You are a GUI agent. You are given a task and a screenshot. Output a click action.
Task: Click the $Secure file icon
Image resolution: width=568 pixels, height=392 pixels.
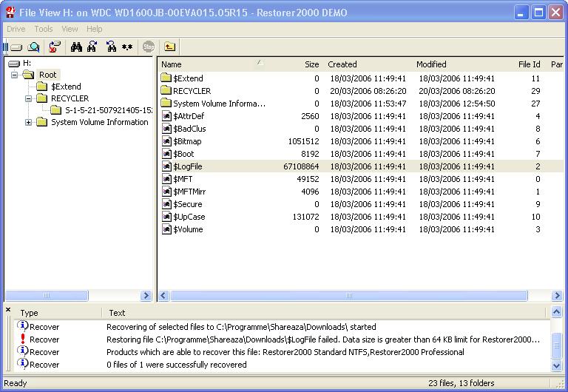pyautogui.click(x=166, y=204)
